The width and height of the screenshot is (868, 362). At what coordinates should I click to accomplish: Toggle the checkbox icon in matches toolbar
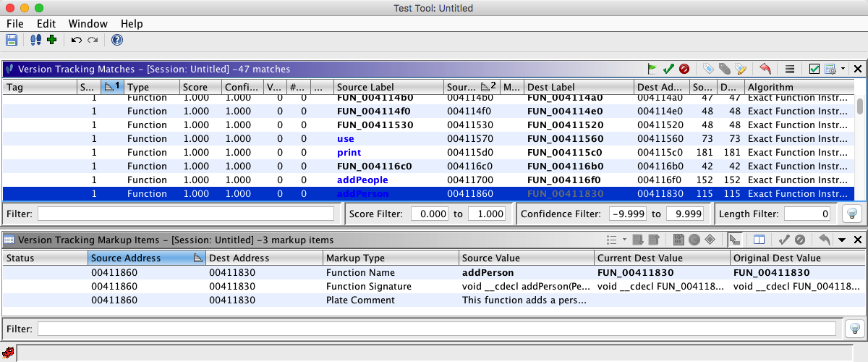814,69
